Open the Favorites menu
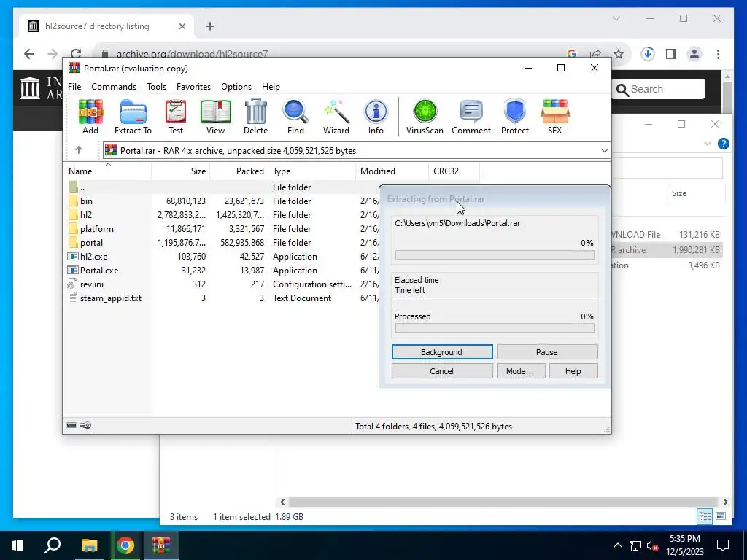Viewport: 747px width, 560px height. [193, 87]
